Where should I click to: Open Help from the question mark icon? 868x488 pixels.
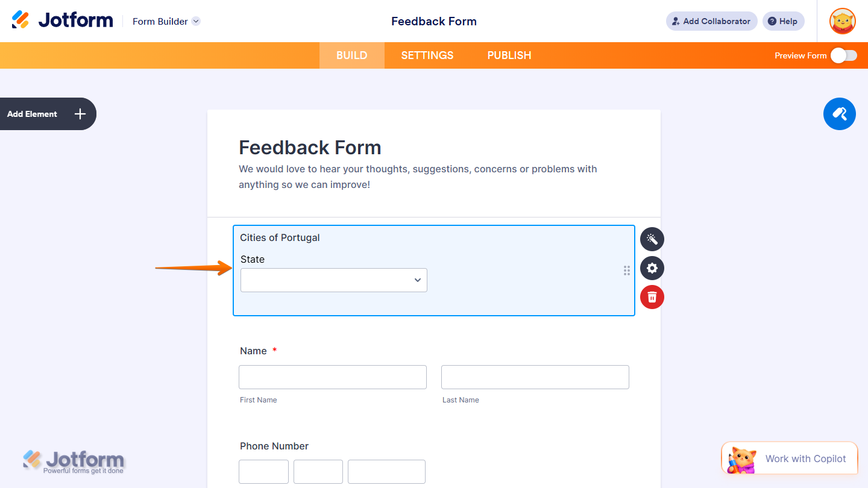(x=772, y=21)
